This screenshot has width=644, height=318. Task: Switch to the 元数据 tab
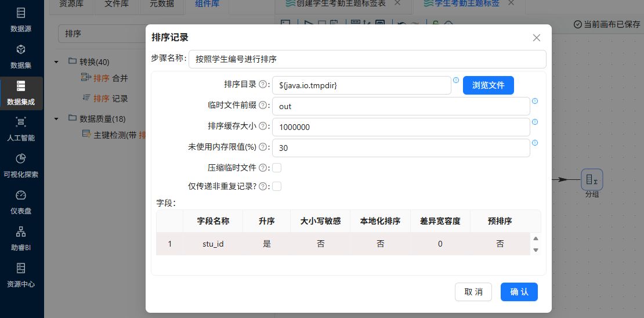161,5
